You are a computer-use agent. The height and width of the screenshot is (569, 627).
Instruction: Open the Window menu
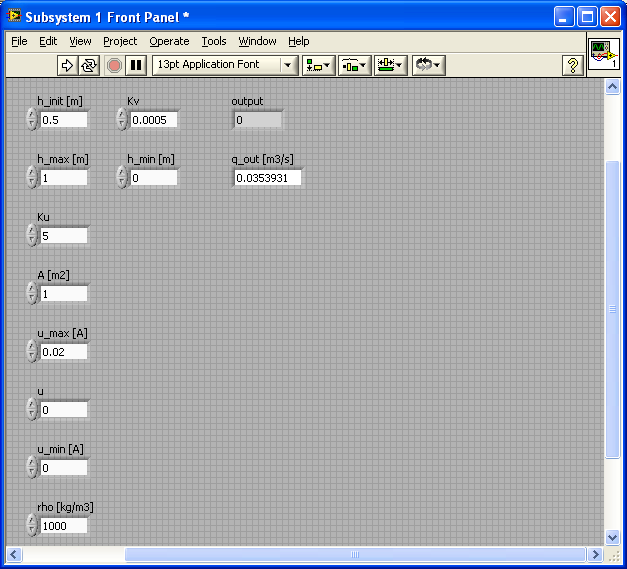tap(257, 41)
